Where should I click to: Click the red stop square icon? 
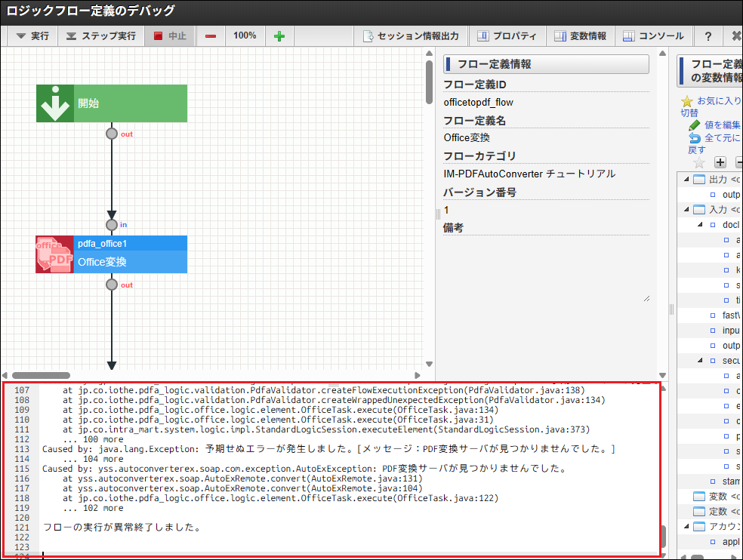pyautogui.click(x=159, y=36)
